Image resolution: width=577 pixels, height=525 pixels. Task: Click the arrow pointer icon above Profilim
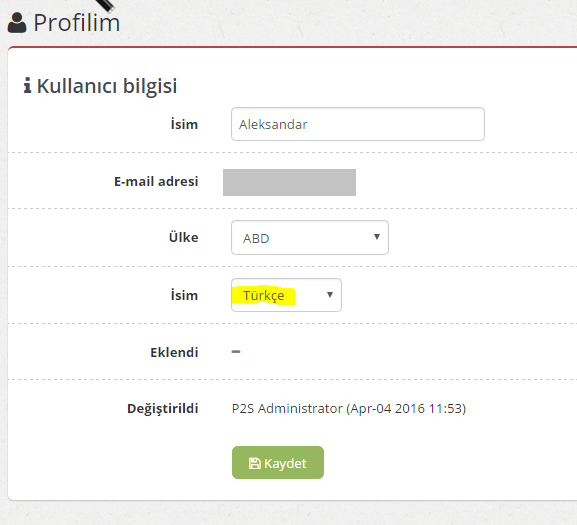point(106,5)
